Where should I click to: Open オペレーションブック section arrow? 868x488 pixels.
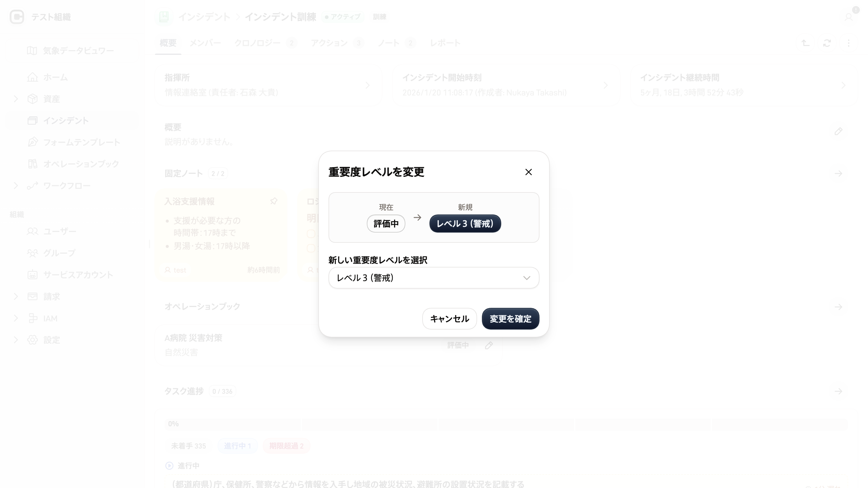tap(838, 307)
